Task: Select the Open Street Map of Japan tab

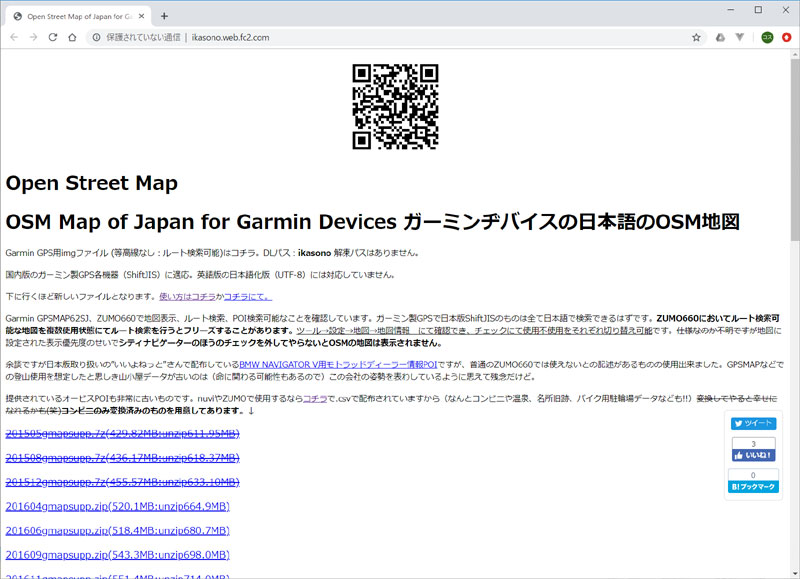Action: coord(79,16)
